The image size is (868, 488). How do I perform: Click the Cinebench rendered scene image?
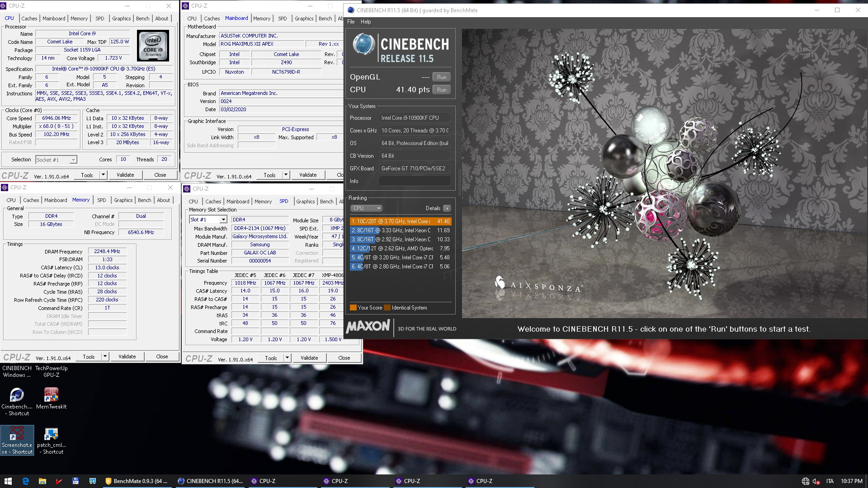coord(665,174)
